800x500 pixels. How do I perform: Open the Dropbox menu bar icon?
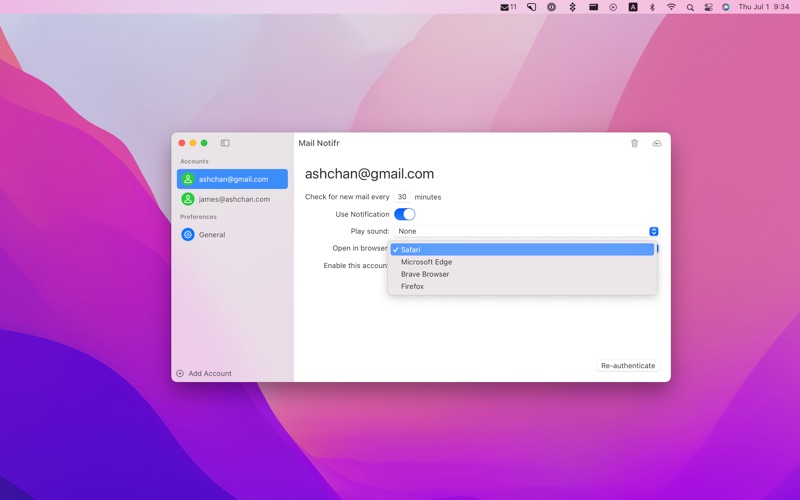(572, 7)
